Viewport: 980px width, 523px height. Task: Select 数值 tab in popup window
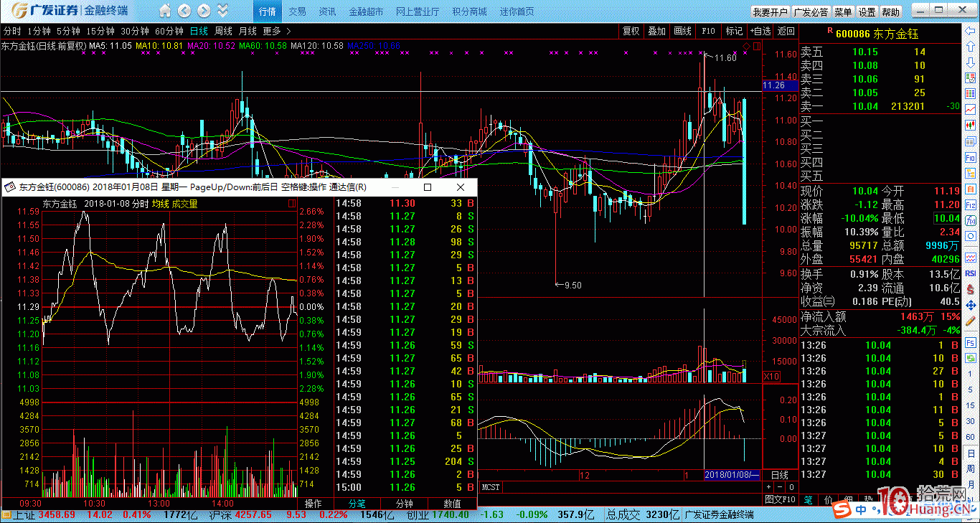pos(452,504)
